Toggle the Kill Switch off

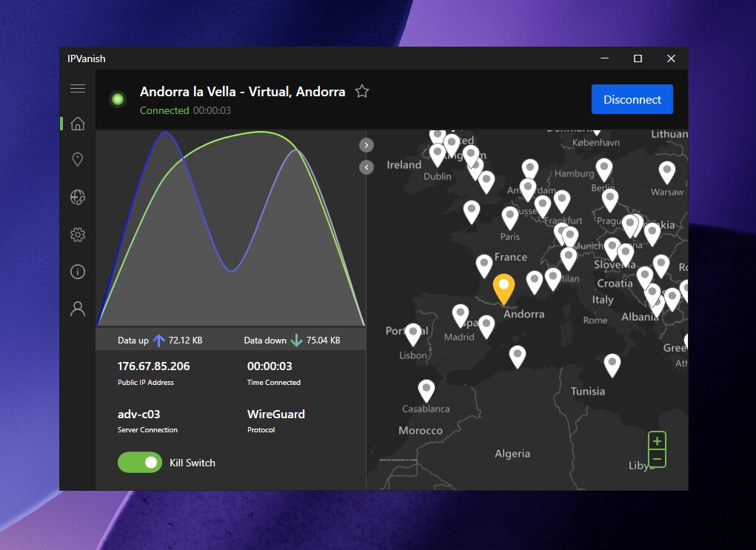point(140,462)
